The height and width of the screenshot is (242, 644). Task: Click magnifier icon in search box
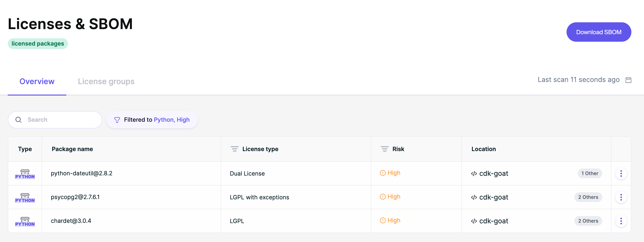18,120
